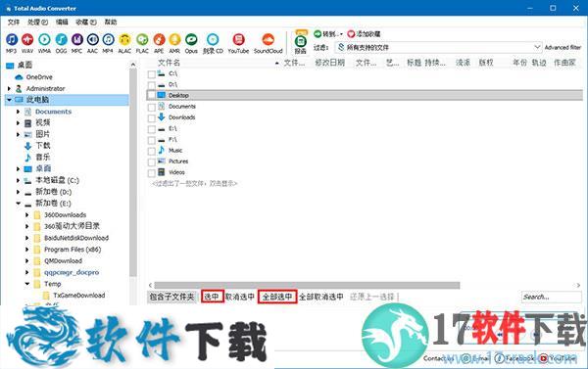Image resolution: width=588 pixels, height=369 pixels.
Task: Collapse the 新加卷 (E:) node
Action: point(18,204)
